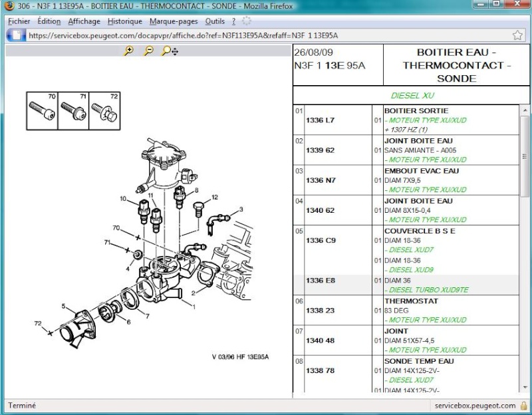532x415 pixels.
Task: Click the 83 DEG thermostat value
Action: pos(396,311)
